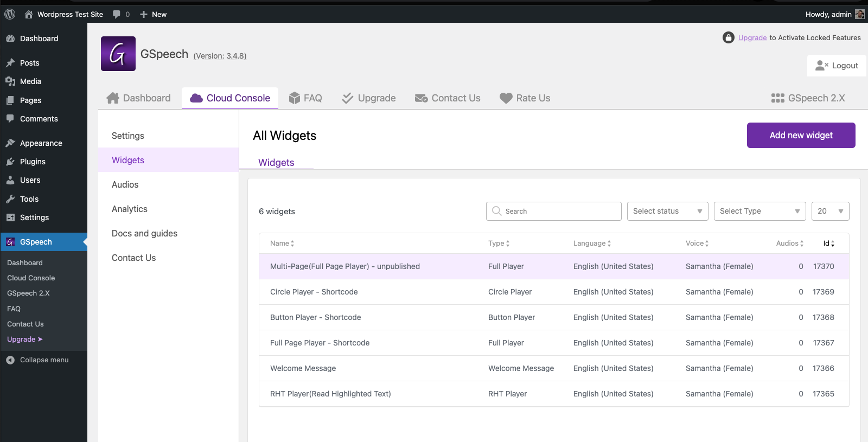Sort widgets by Language column
This screenshot has width=868, height=442.
(592, 244)
